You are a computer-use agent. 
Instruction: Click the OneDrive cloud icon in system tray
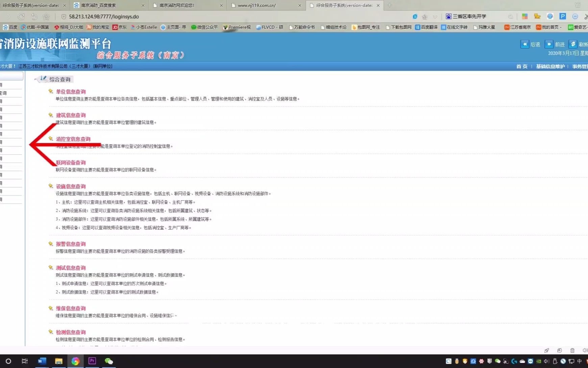[x=522, y=361]
